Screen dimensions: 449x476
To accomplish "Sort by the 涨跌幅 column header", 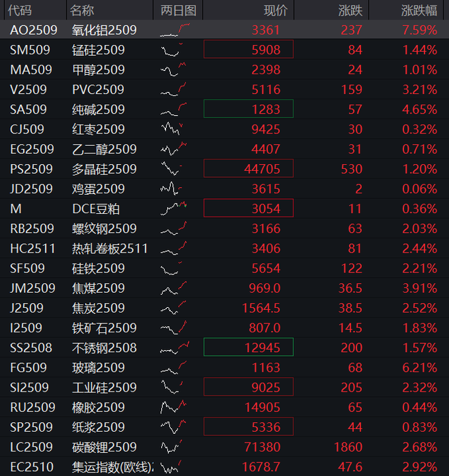I will coord(419,10).
